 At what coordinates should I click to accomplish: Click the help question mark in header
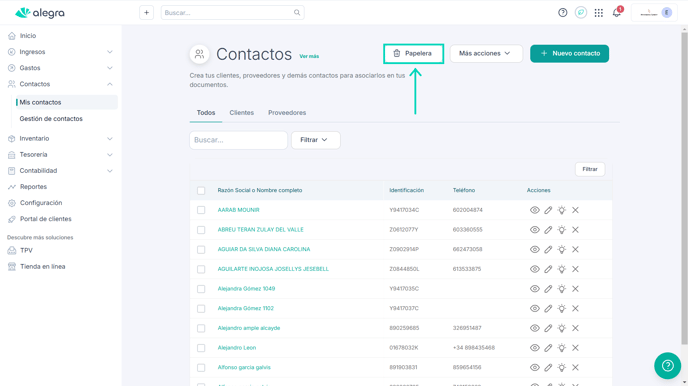(563, 13)
